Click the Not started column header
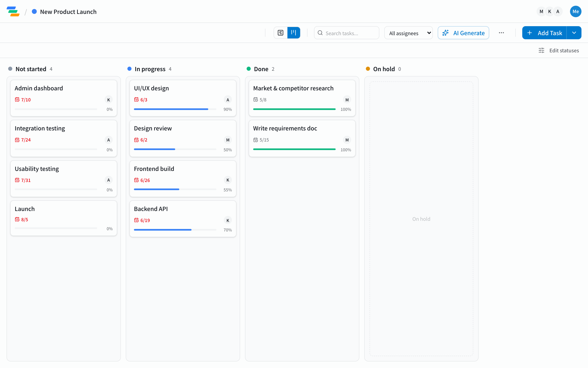 (x=31, y=69)
